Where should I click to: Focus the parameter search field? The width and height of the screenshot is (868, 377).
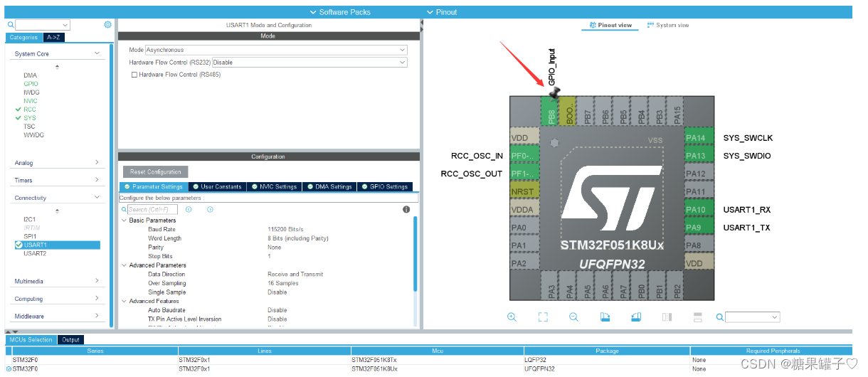click(152, 209)
